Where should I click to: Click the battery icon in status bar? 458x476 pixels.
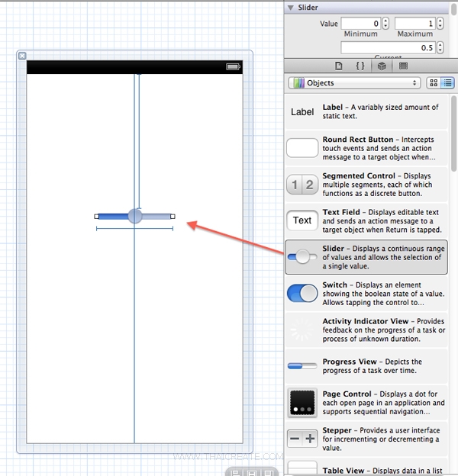pos(233,66)
